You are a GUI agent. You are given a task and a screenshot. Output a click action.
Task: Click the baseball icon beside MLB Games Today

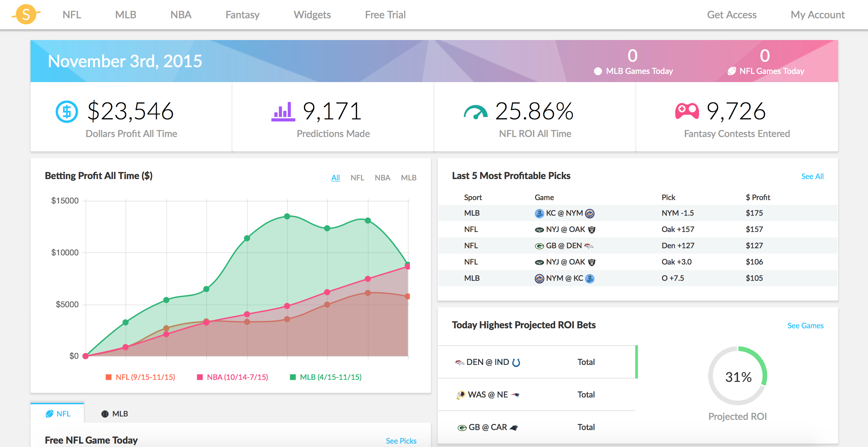[x=598, y=71]
